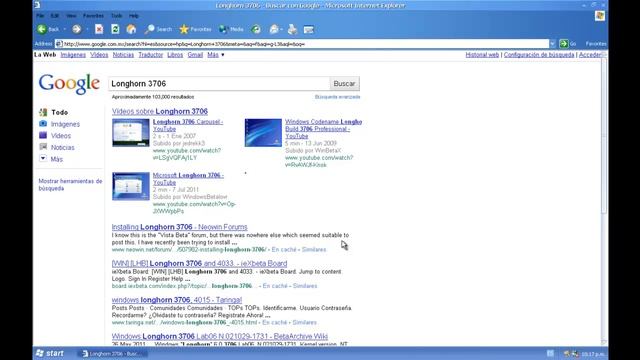Click the address bar URL field

pos(302,44)
